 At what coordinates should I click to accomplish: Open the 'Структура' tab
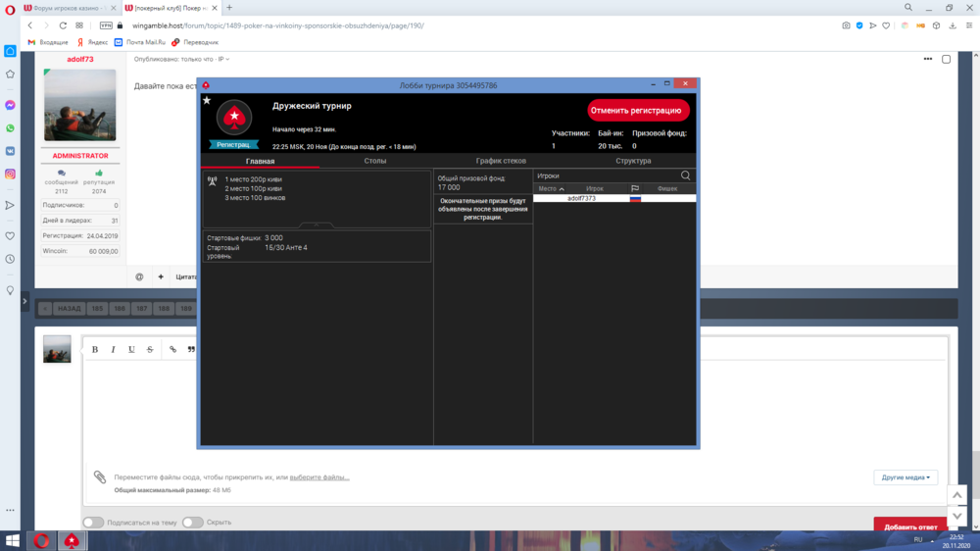coord(633,161)
